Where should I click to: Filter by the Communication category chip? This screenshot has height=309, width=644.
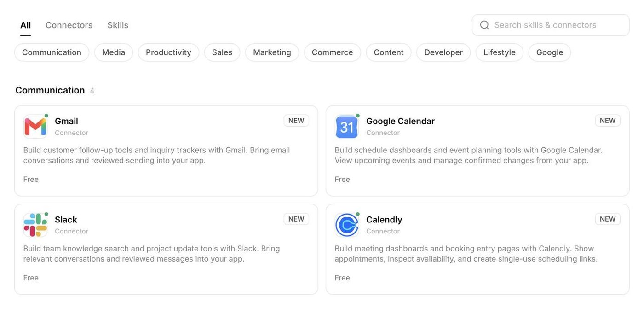(x=52, y=52)
